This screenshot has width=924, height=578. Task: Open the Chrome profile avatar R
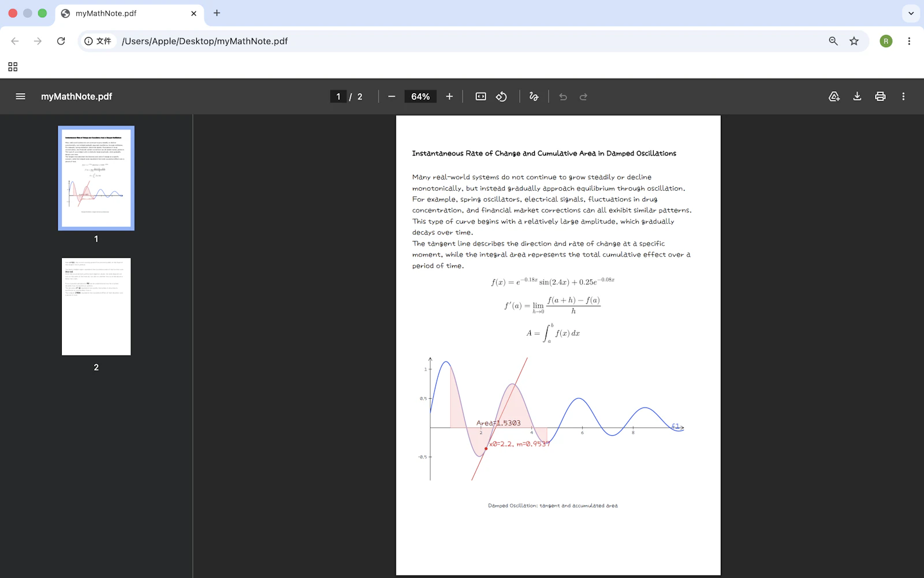tap(886, 41)
